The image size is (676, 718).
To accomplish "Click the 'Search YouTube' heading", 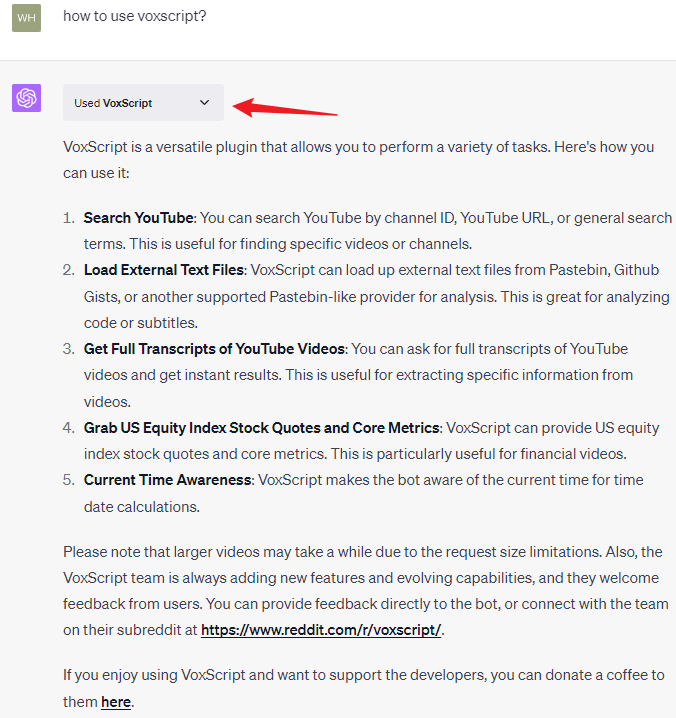I will click(138, 218).
